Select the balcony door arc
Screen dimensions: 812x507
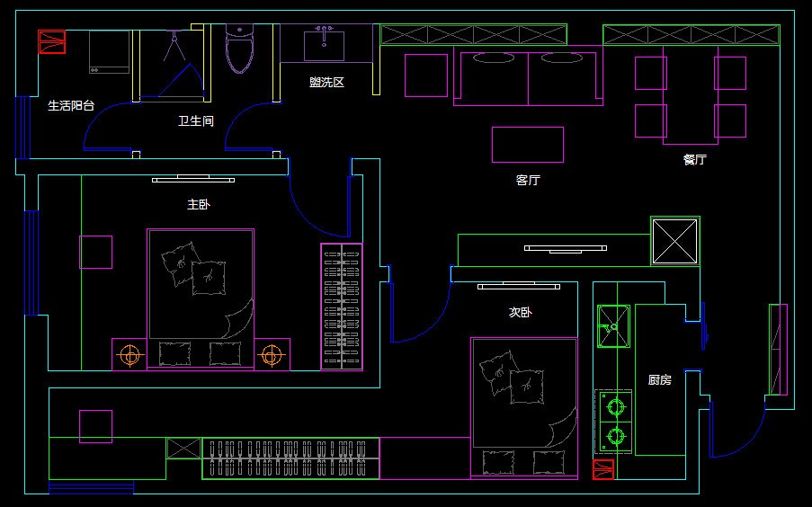[x=110, y=126]
